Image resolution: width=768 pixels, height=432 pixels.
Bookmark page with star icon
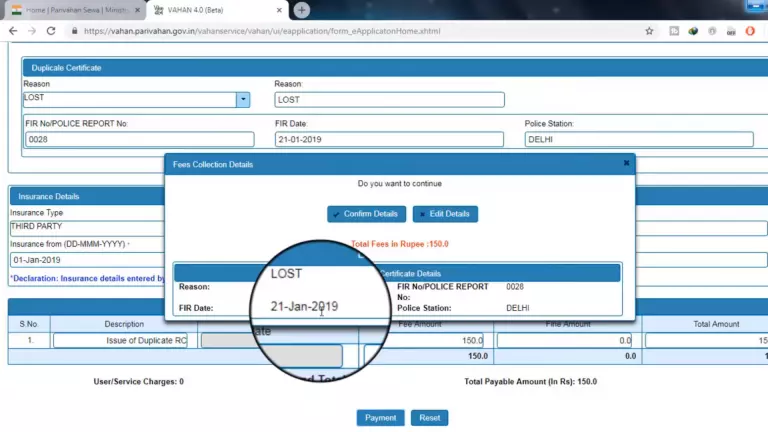tap(649, 31)
